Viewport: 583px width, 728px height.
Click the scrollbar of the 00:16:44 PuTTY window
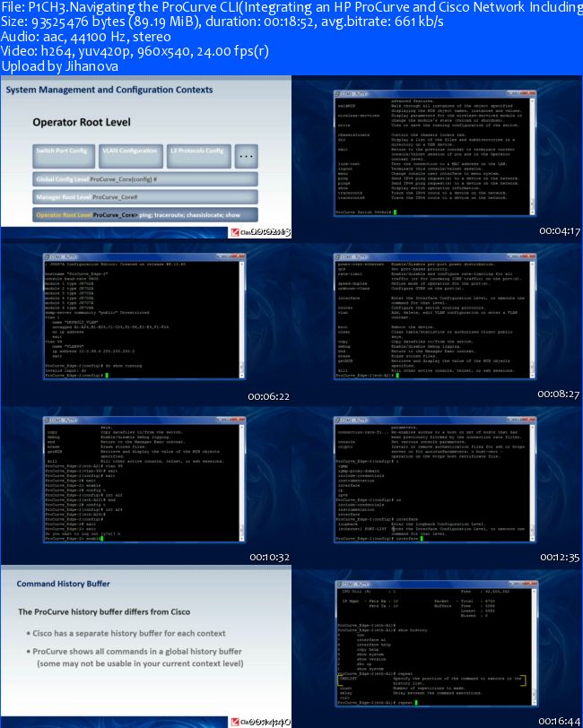tap(535, 646)
